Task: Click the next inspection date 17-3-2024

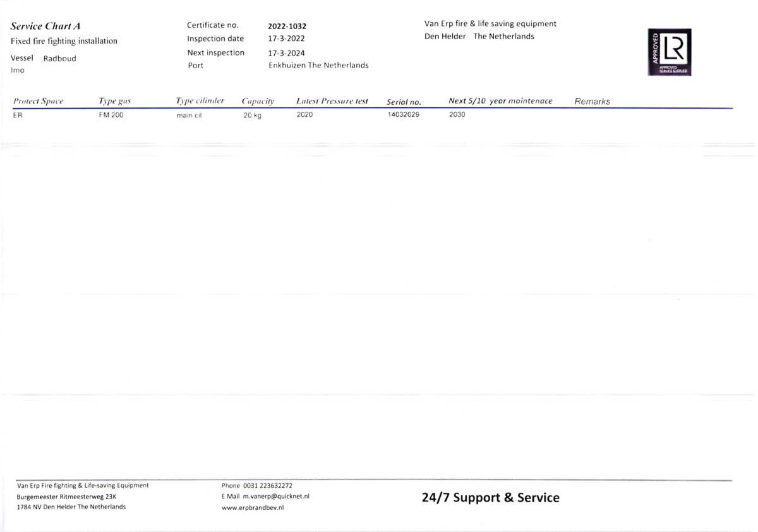Action: (x=286, y=53)
